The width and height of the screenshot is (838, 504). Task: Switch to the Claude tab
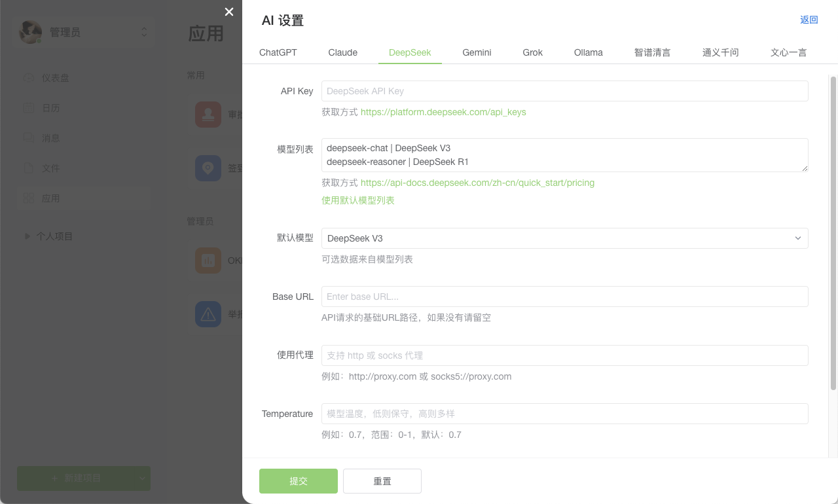343,52
